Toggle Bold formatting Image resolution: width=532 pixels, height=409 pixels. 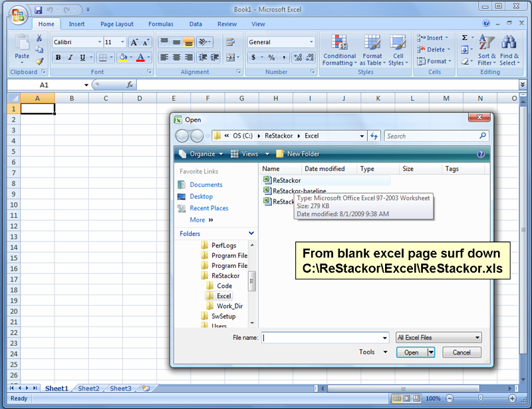58,57
